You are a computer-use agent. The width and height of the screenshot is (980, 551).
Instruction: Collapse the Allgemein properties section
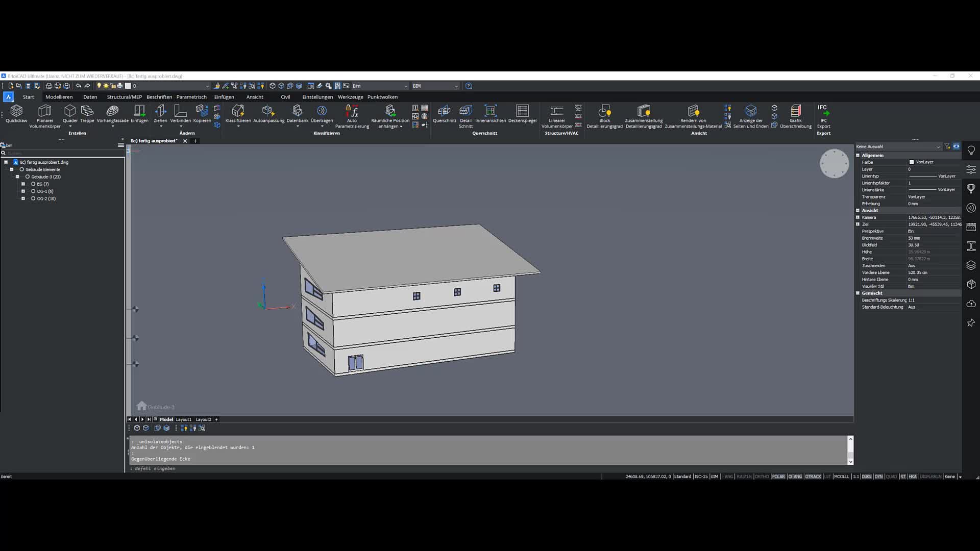858,155
